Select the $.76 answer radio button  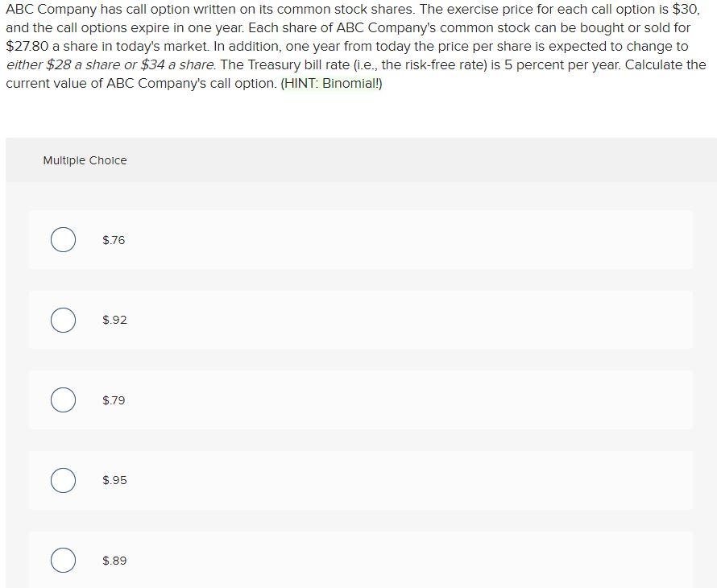click(x=63, y=239)
